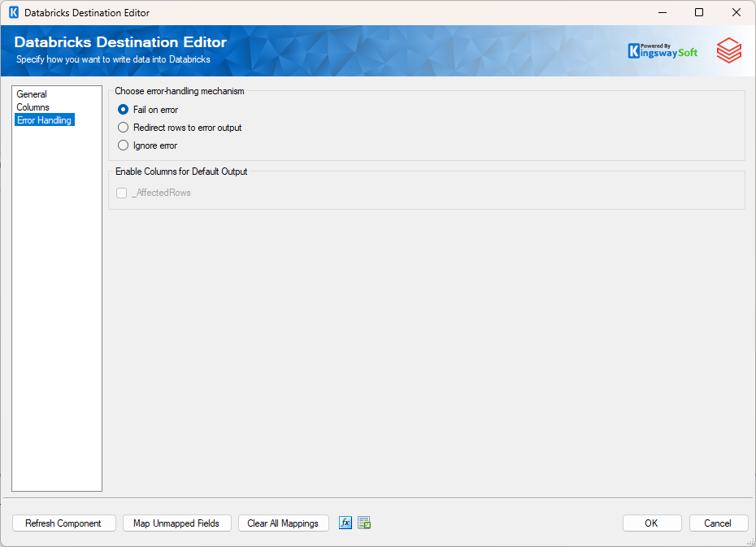Screen dimensions: 756x547
Task: Click the column mapping grid icon
Action: (x=364, y=523)
